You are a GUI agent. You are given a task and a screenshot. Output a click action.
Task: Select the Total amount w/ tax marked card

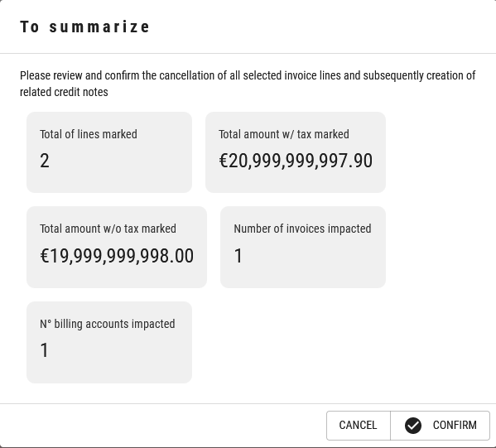296,152
